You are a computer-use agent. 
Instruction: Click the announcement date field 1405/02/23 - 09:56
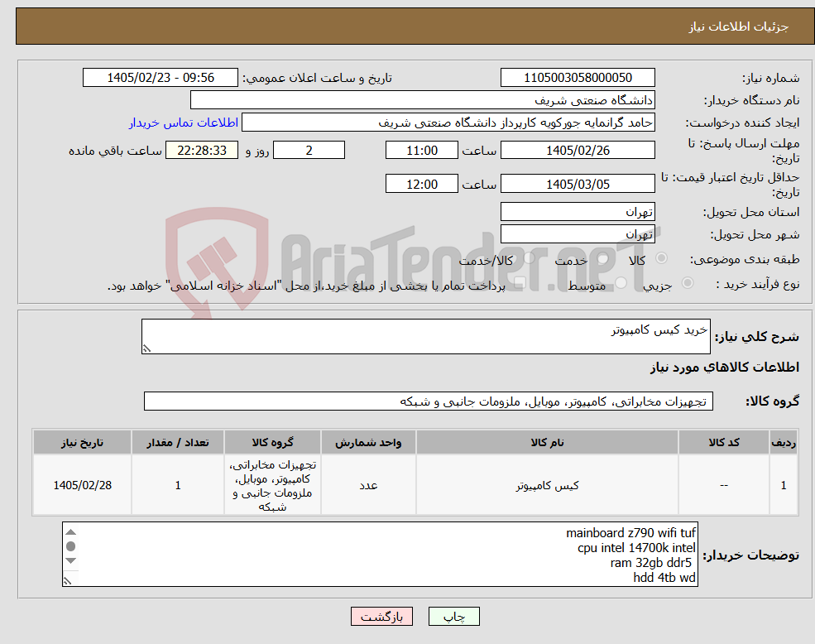(x=160, y=78)
